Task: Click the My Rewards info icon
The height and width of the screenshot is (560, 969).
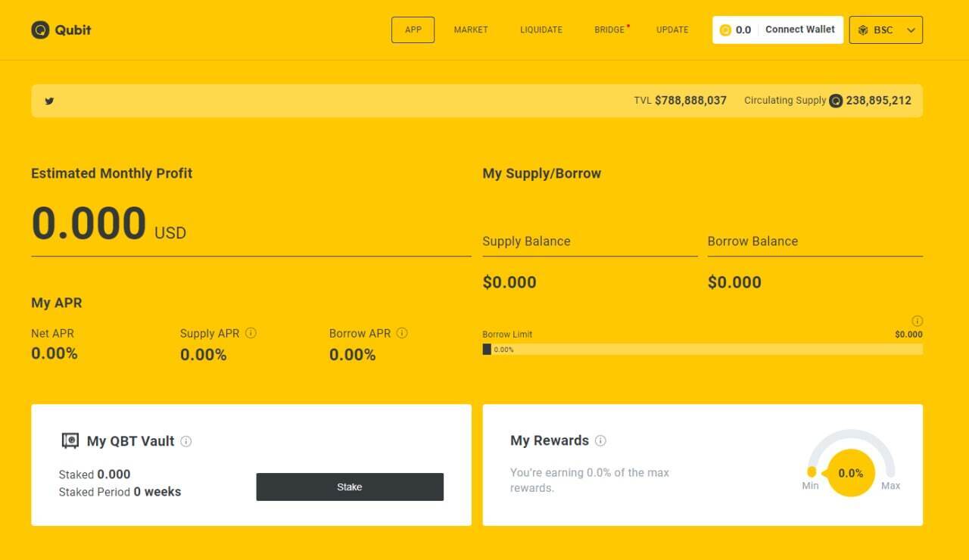Action: point(600,440)
